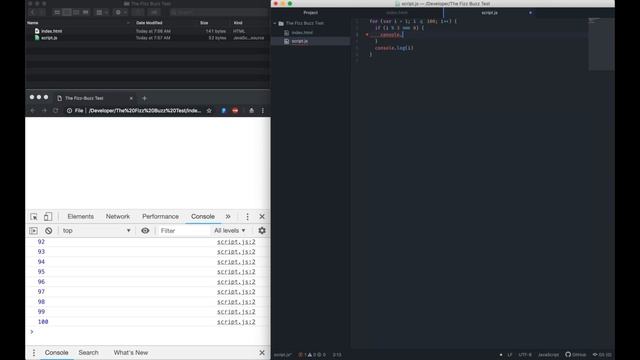Click UTF-8 encoding in Atom status bar
The height and width of the screenshot is (360, 640).
tap(525, 355)
